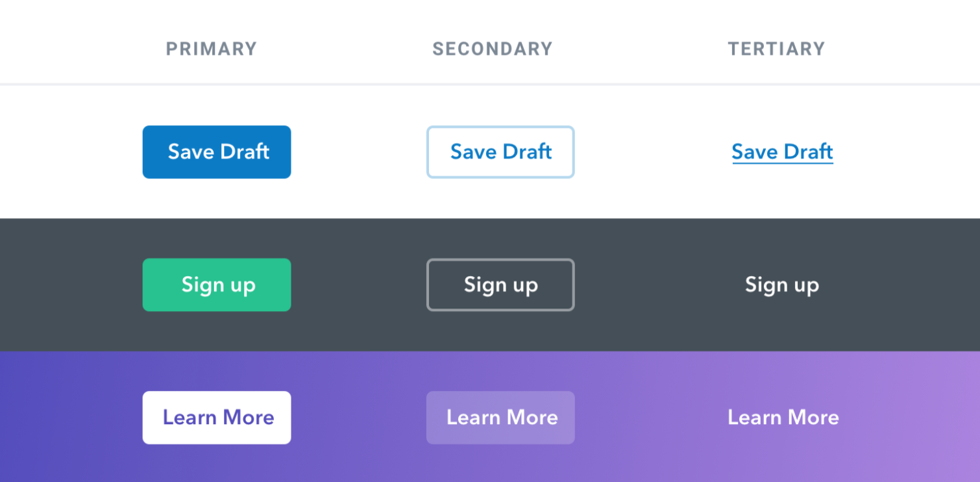Open the underlined Save Draft link

coord(782,152)
